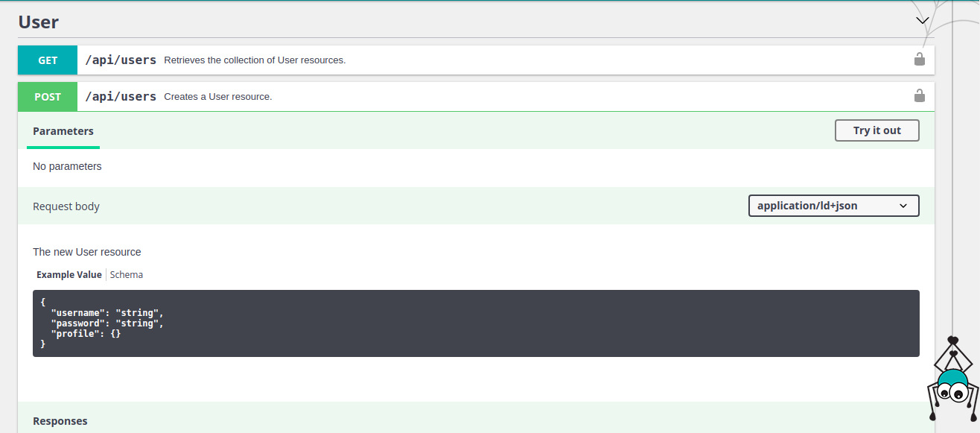
Task: Click the POST method badge
Action: (x=47, y=96)
